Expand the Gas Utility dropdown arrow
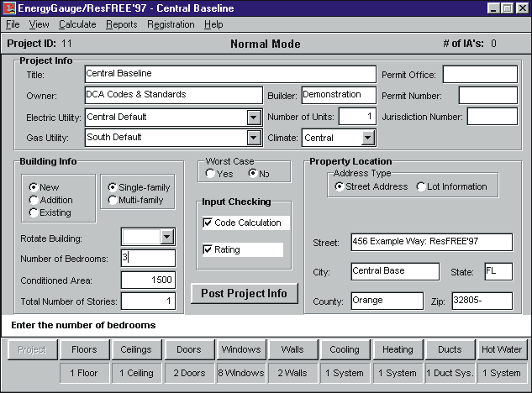Viewport: 532px width, 393px height. 254,138
